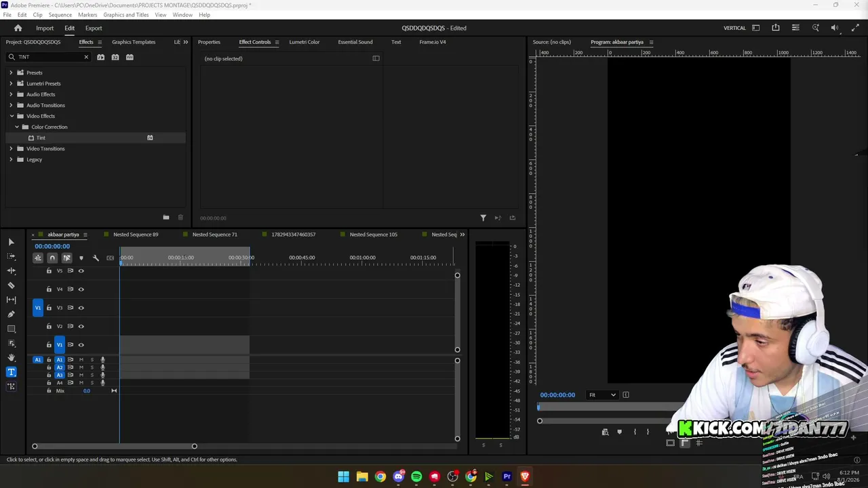Select the Selection tool arrow

pyautogui.click(x=11, y=242)
